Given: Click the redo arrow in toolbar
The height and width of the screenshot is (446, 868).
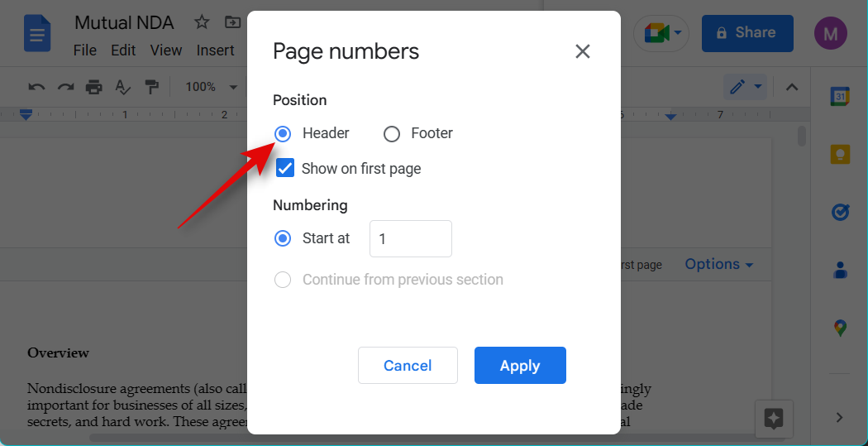Looking at the screenshot, I should pos(65,87).
